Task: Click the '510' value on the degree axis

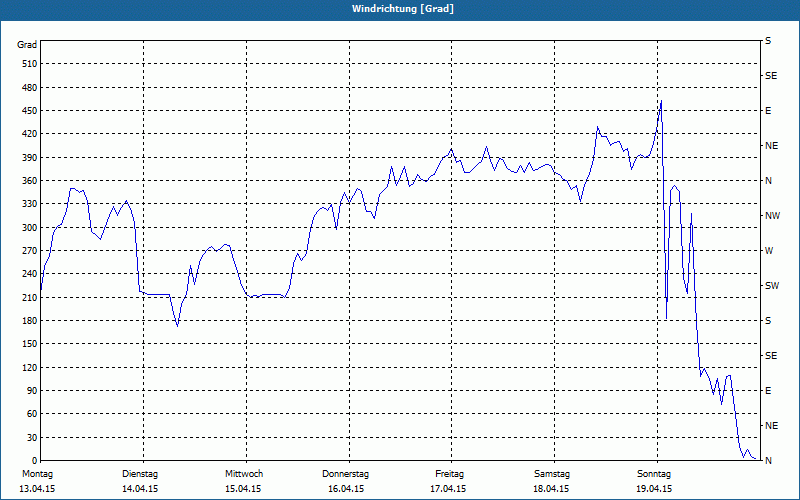Action: [x=30, y=64]
